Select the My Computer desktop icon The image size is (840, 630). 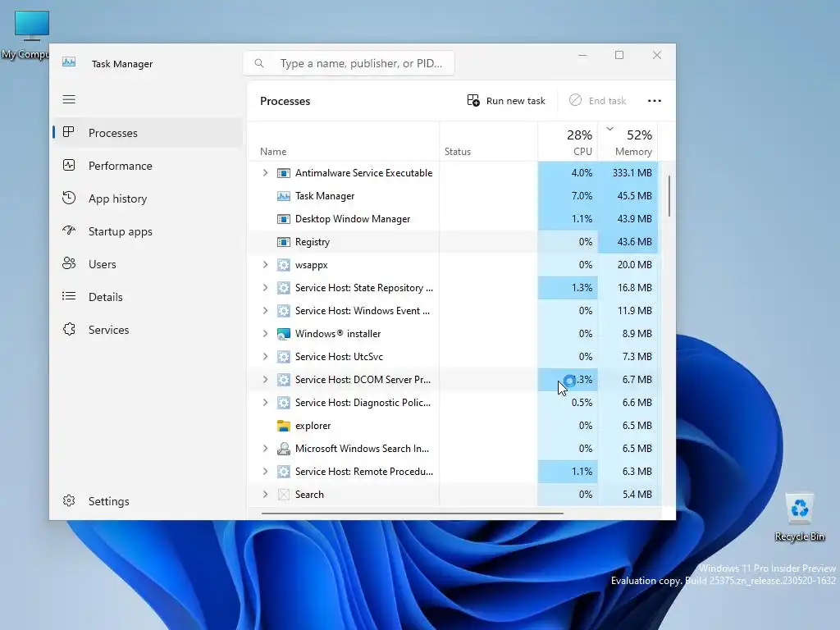(x=25, y=34)
